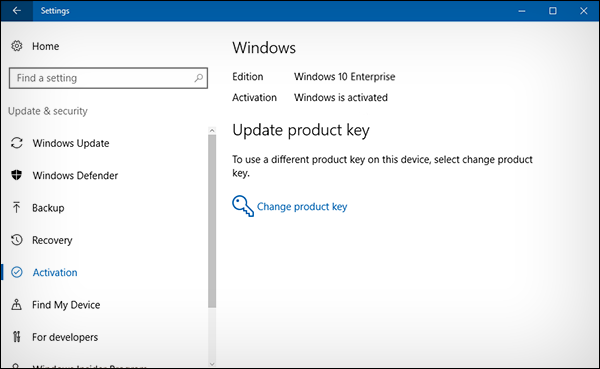Image resolution: width=600 pixels, height=369 pixels.
Task: Click the Windows Update refresh icon
Action: click(17, 143)
